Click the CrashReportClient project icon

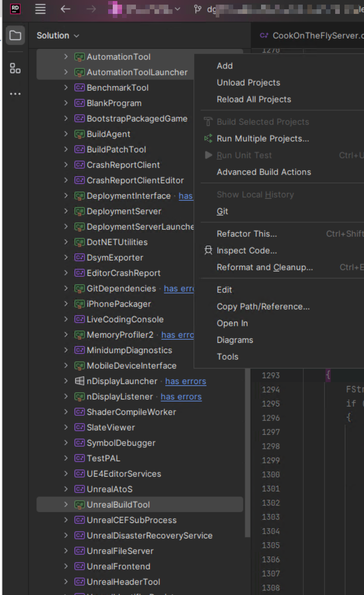(79, 165)
